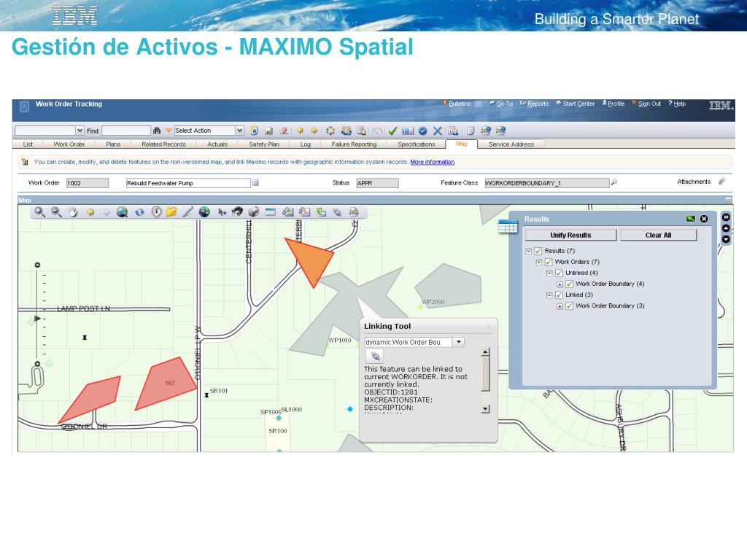The image size is (747, 560).
Task: Click the blue X cancel icon in toolbar
Action: [x=438, y=131]
